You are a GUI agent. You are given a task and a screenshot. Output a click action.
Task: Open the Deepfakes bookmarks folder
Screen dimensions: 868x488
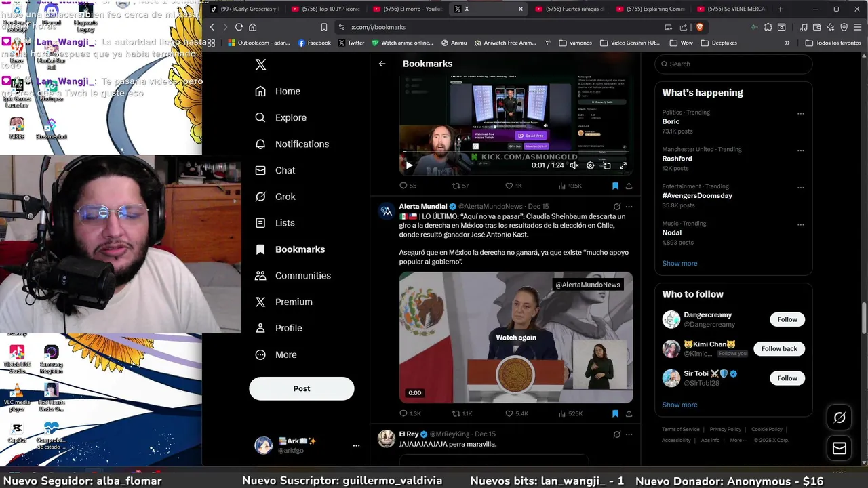click(719, 43)
